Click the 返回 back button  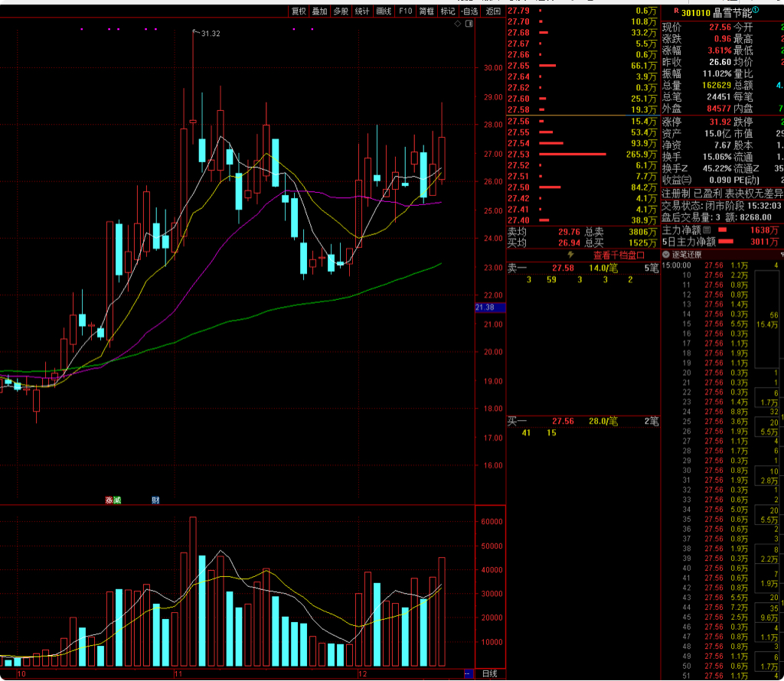pyautogui.click(x=493, y=11)
